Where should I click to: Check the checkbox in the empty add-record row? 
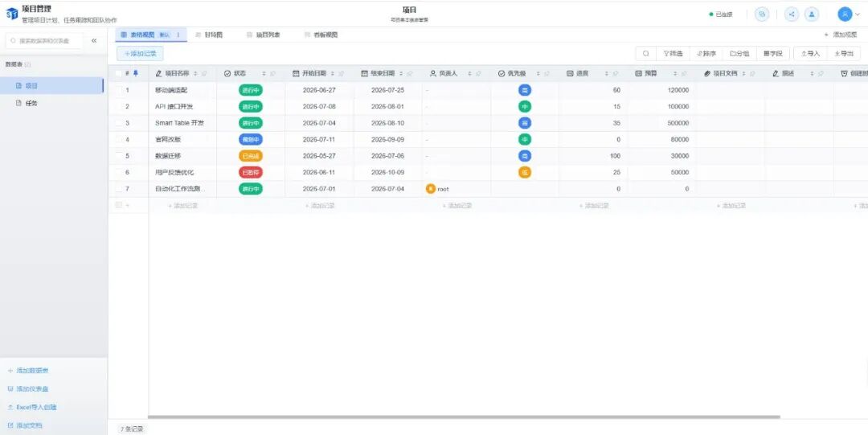point(118,205)
